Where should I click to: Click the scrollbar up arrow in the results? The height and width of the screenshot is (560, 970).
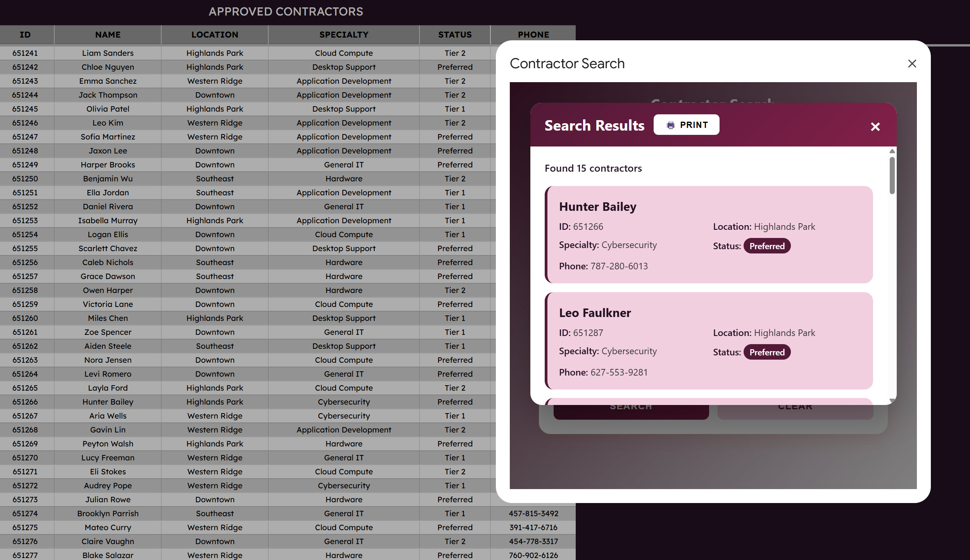click(x=892, y=151)
